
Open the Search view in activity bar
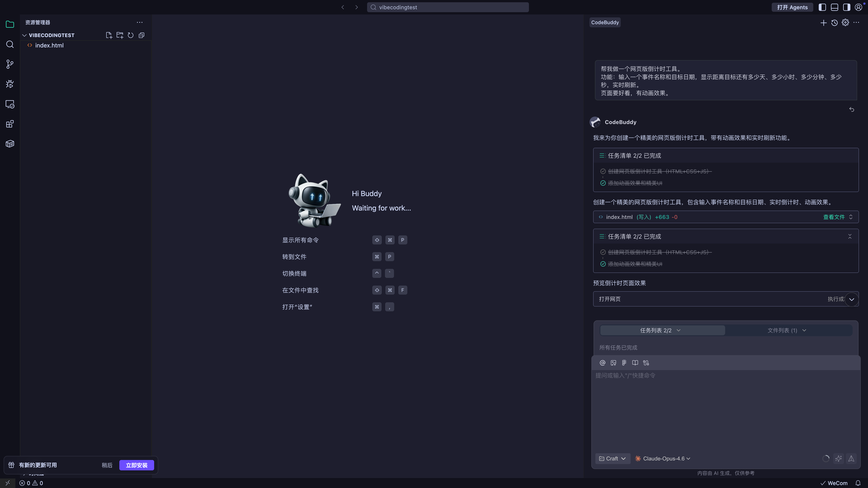(10, 45)
